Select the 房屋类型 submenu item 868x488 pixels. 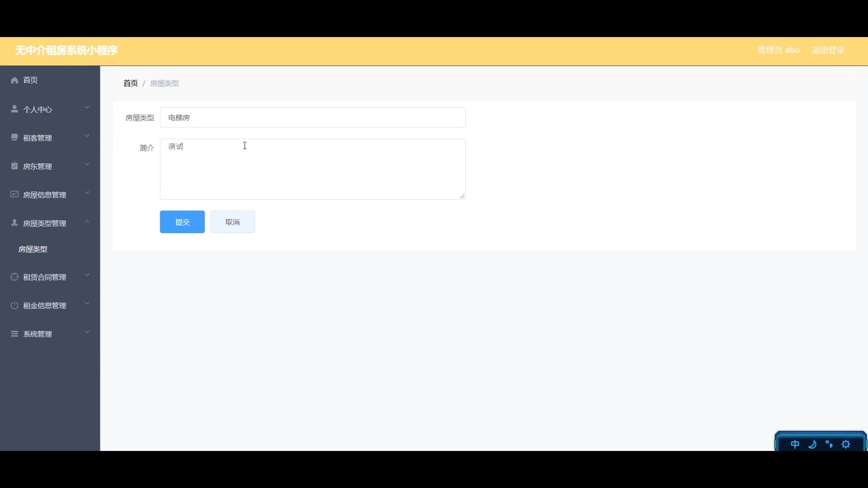(33, 249)
